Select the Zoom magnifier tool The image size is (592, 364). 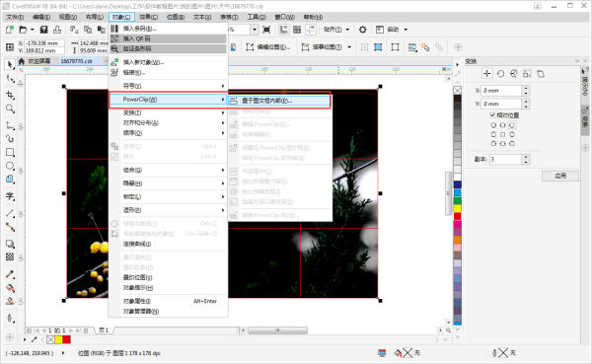pyautogui.click(x=10, y=109)
